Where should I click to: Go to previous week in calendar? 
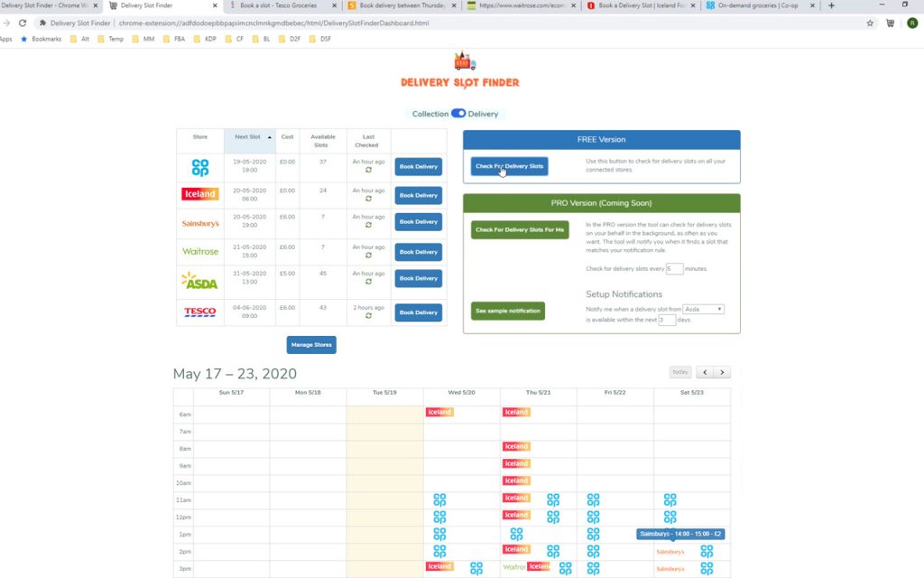tap(704, 372)
